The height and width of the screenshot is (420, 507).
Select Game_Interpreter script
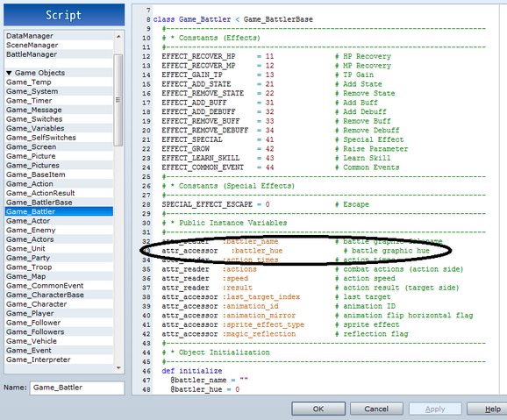59,359
